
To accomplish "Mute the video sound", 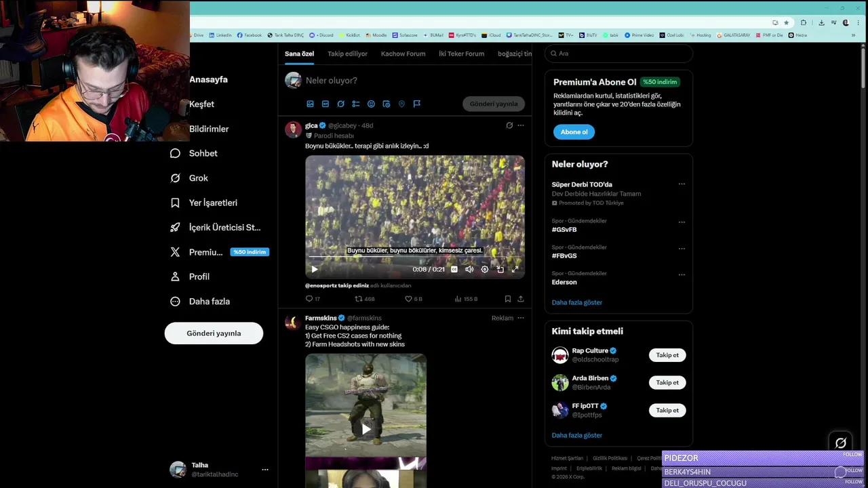I will (469, 269).
